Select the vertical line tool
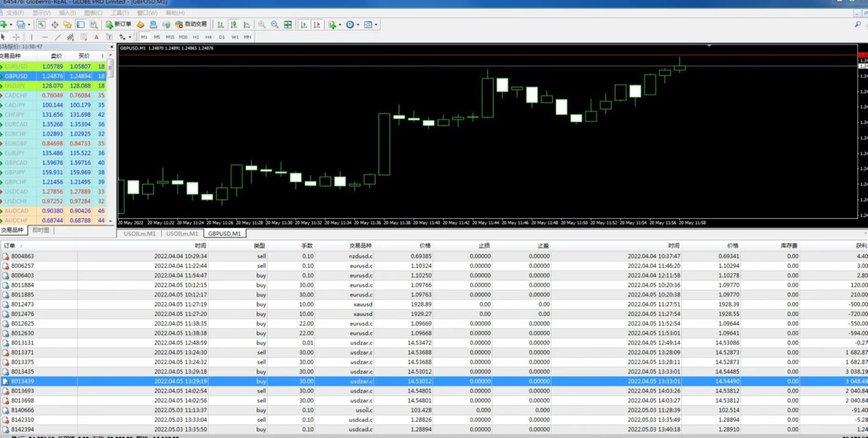The height and width of the screenshot is (438, 868). point(33,36)
